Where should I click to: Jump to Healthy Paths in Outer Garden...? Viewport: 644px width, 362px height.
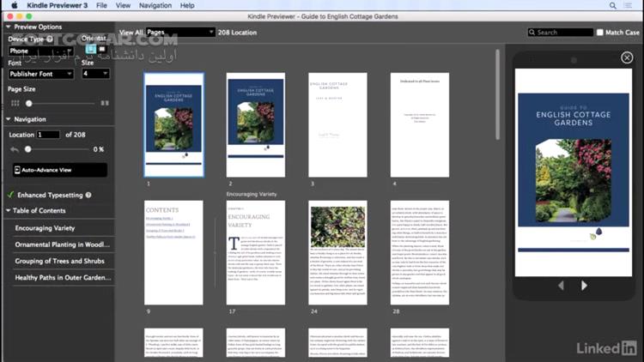tap(63, 277)
